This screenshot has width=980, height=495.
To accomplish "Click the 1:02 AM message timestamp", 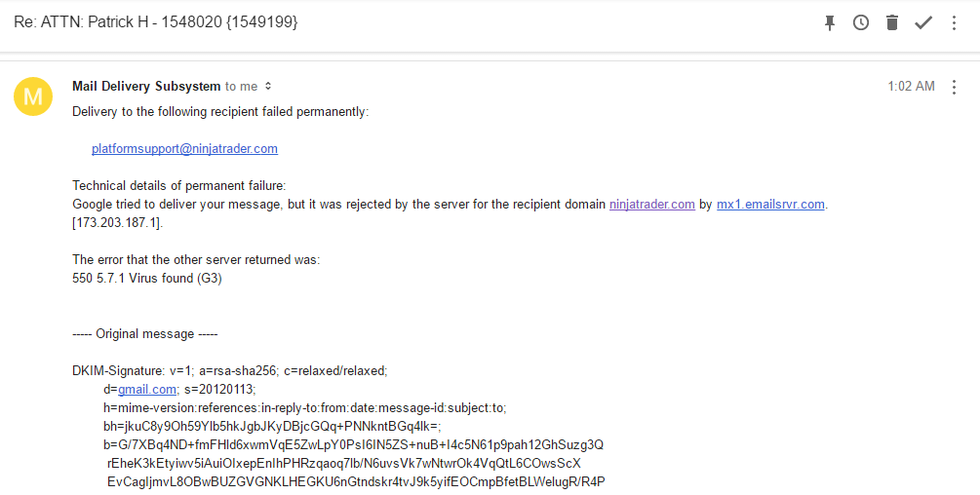I will click(911, 87).
